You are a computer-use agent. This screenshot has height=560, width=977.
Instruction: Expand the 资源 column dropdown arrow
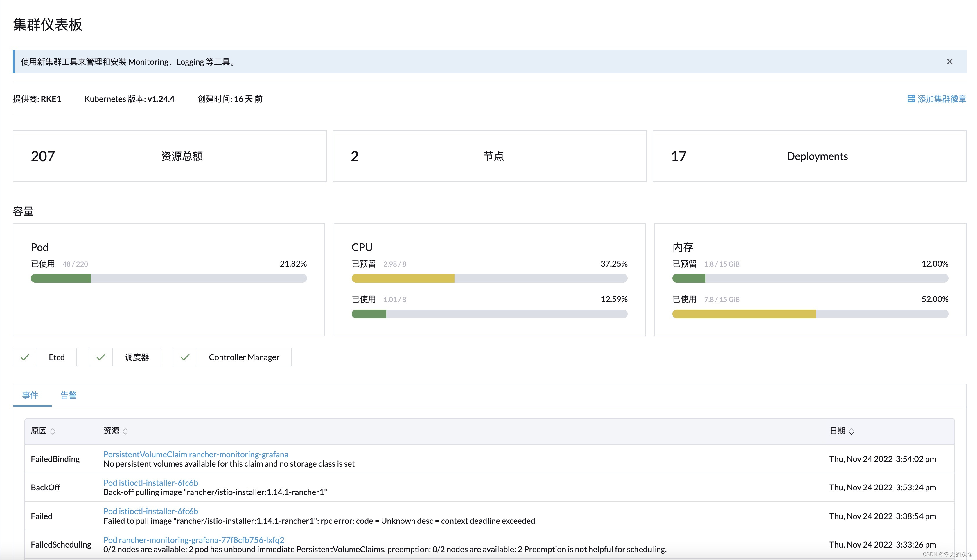coord(127,430)
